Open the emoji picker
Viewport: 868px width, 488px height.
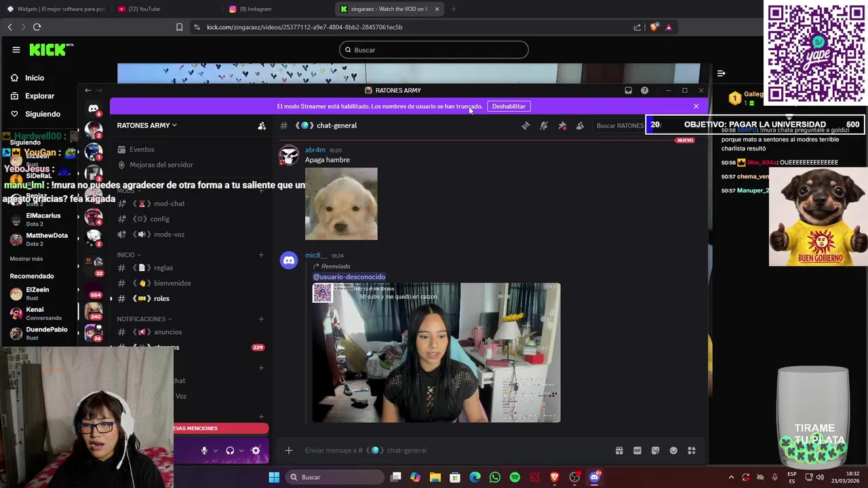coord(673,451)
